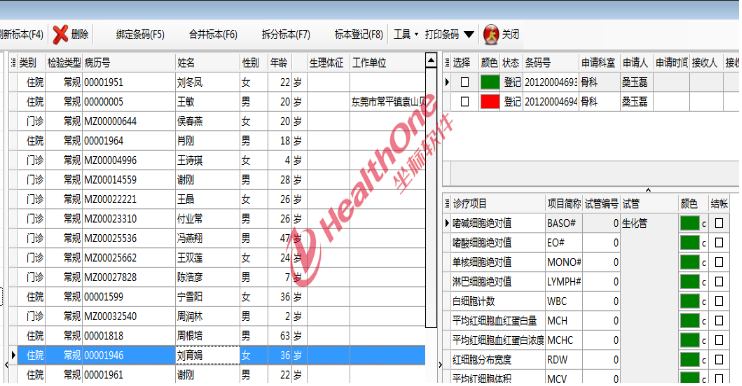The width and height of the screenshot is (742, 386).
Task: Click row indicator arrow beside 刘育娟 row
Action: point(13,355)
